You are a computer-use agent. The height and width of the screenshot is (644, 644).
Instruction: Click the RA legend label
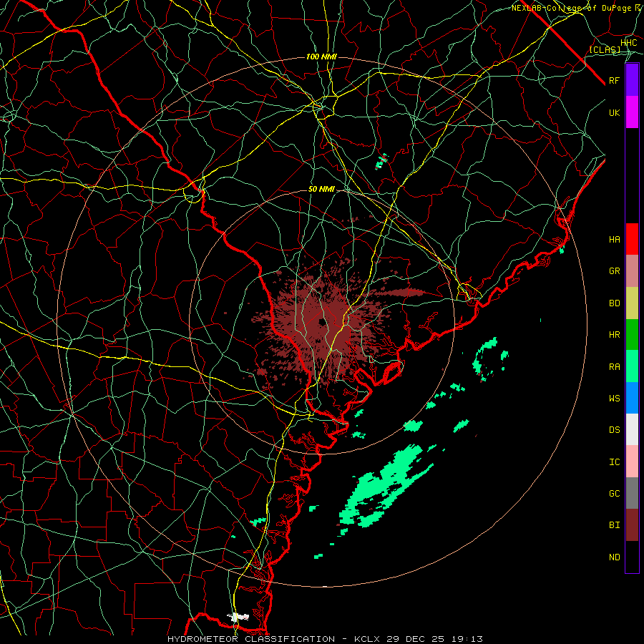point(615,367)
